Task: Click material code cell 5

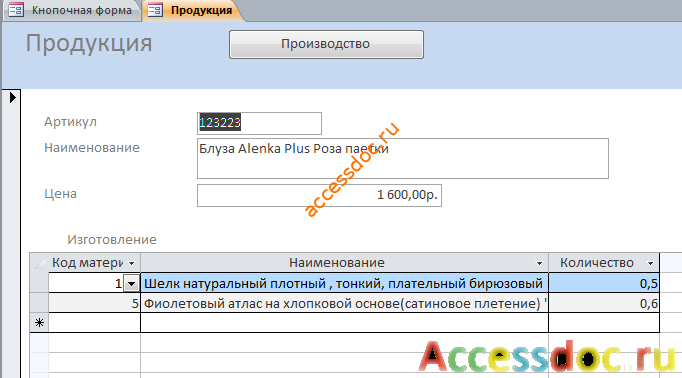Action: (x=94, y=303)
